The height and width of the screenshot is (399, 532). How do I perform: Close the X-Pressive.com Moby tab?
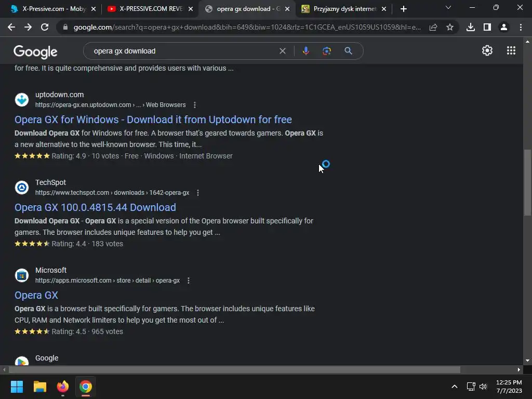click(94, 9)
